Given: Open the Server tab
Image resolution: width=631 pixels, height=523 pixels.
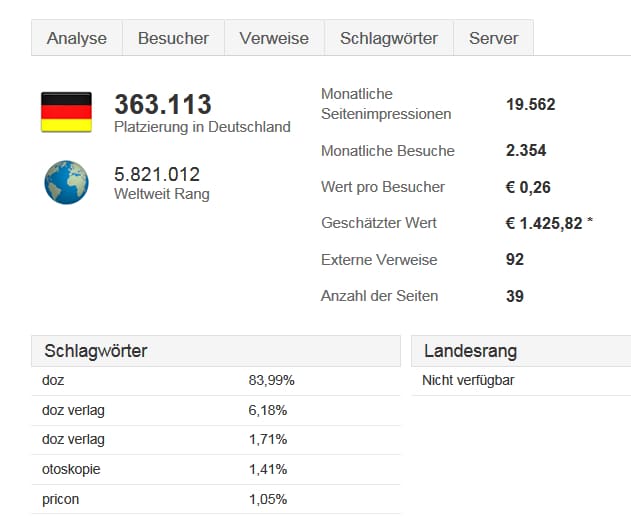Looking at the screenshot, I should point(493,38).
